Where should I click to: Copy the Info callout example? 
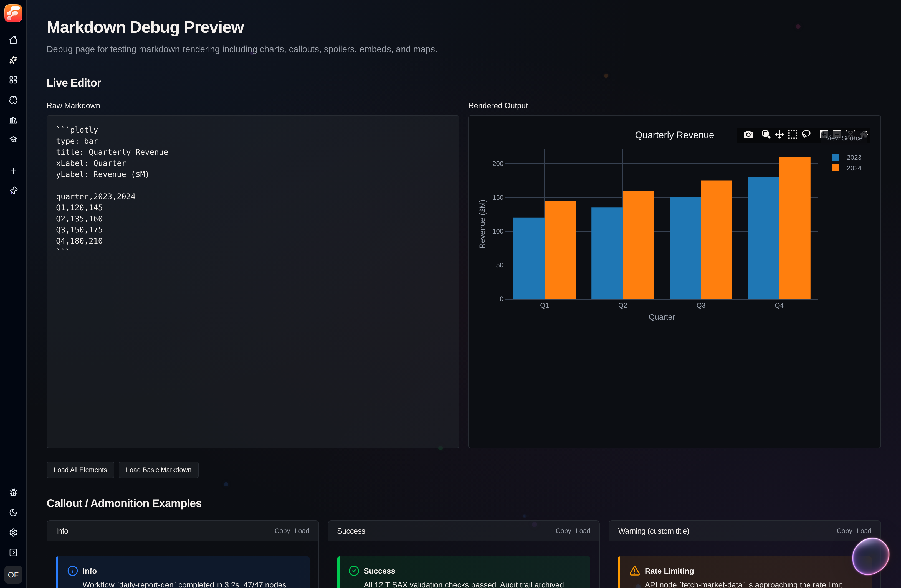[282, 531]
